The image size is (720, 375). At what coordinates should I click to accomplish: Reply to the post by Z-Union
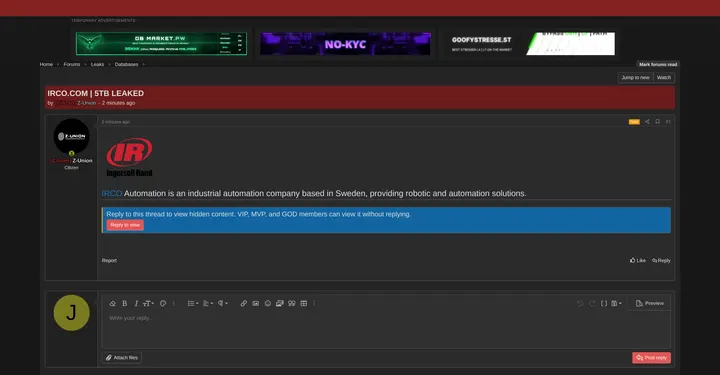[x=661, y=260]
